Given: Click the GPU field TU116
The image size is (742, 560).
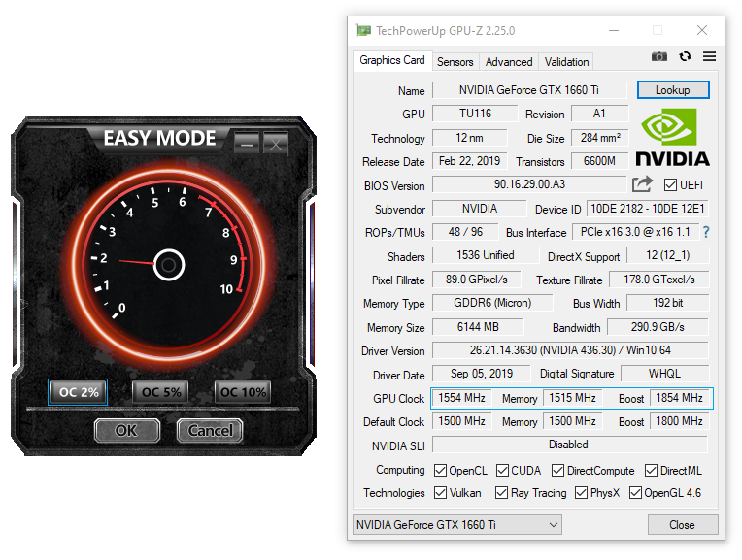Looking at the screenshot, I should (x=475, y=114).
